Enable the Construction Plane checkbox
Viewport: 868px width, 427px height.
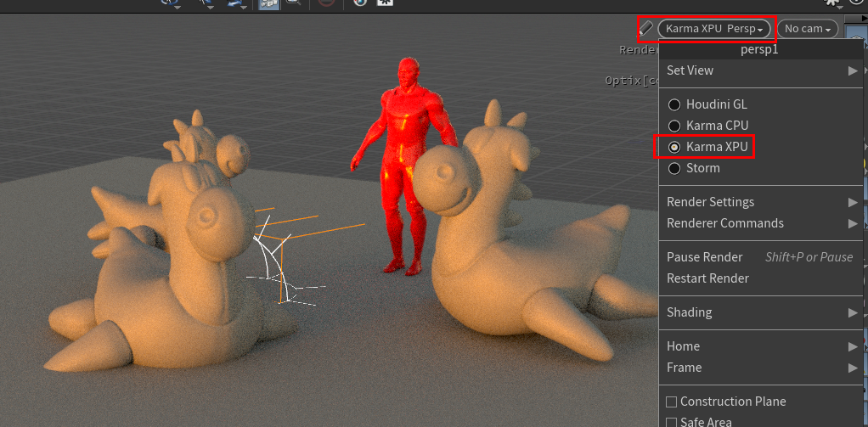tap(672, 402)
